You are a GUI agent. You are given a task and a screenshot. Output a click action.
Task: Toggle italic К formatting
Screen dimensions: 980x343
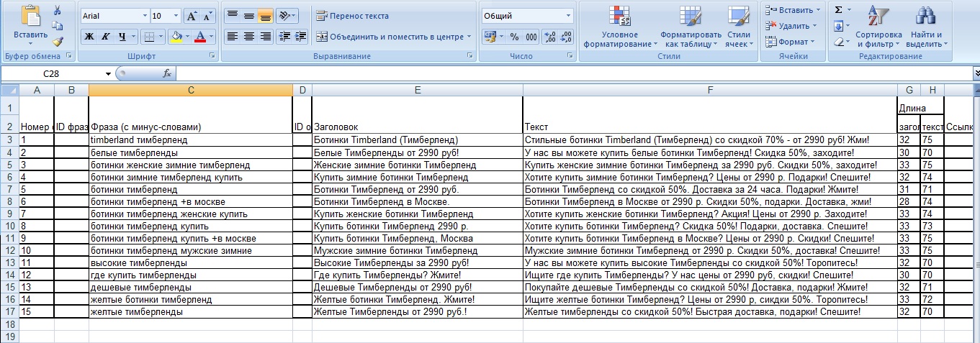click(105, 37)
